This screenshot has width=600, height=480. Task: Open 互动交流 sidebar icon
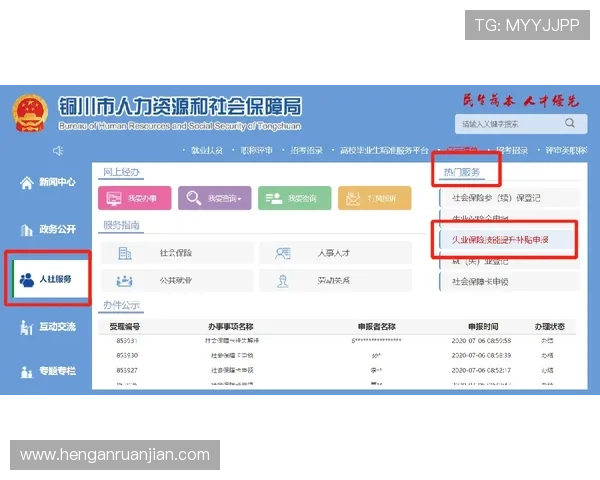click(26, 327)
